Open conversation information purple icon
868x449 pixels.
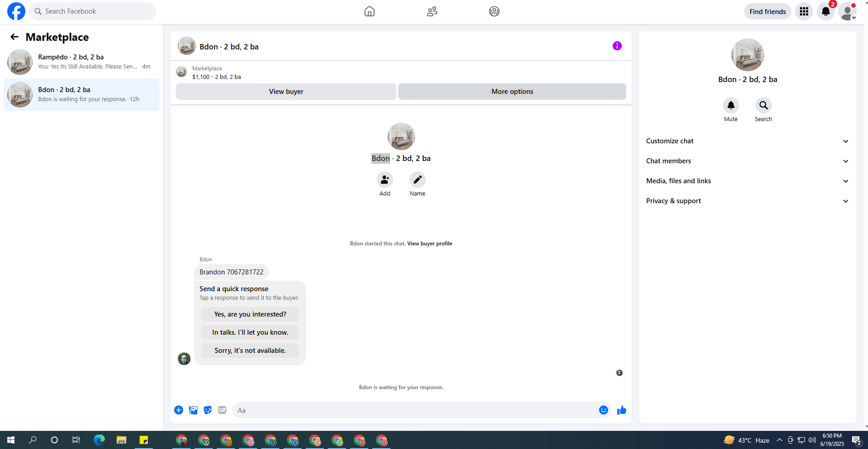617,46
